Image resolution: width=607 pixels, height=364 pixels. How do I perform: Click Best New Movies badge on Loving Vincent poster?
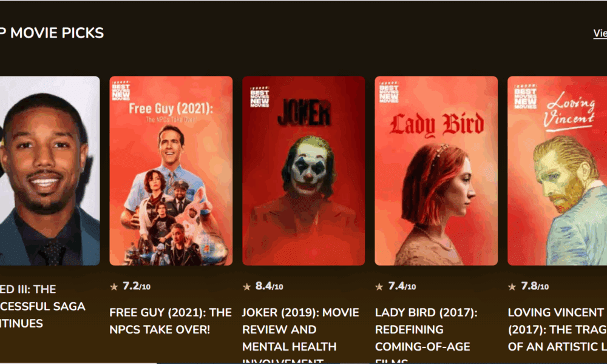click(x=525, y=96)
